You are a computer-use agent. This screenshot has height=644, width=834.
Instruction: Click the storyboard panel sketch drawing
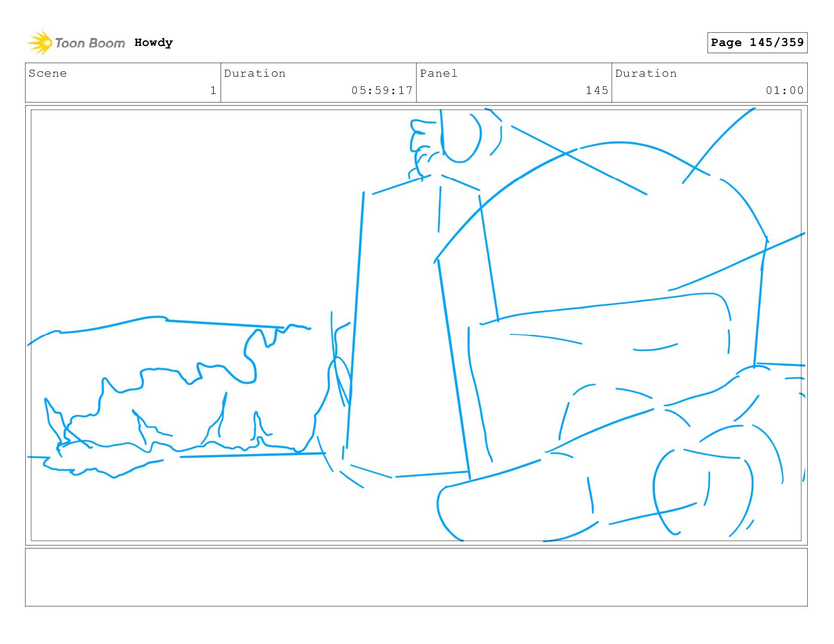click(416, 325)
